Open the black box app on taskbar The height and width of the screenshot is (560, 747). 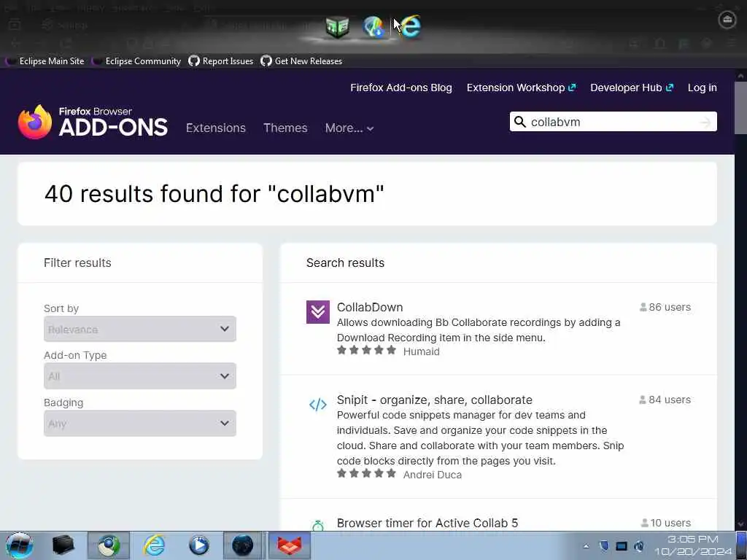click(x=63, y=545)
